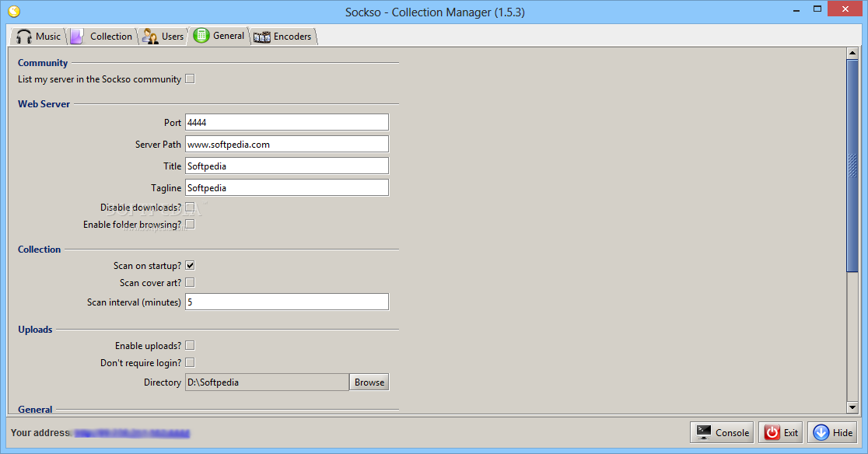Close the Sockso window
Image resolution: width=868 pixels, height=454 pixels.
(x=845, y=9)
